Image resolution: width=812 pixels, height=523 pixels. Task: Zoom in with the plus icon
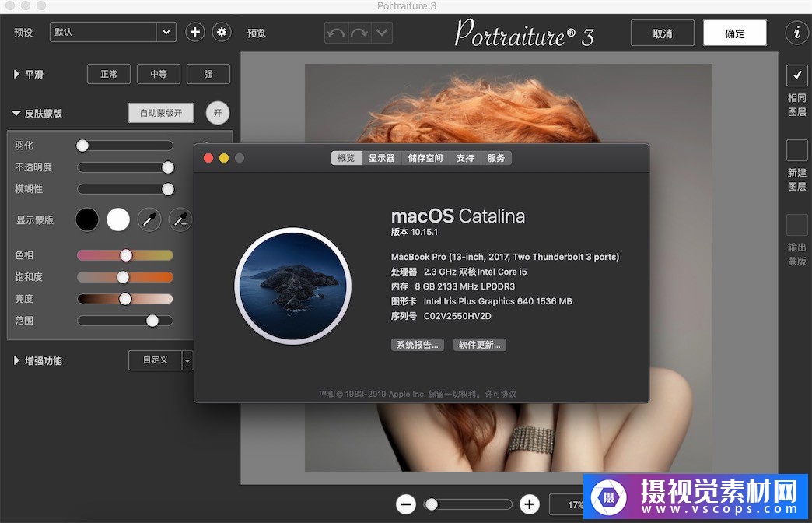click(x=530, y=504)
